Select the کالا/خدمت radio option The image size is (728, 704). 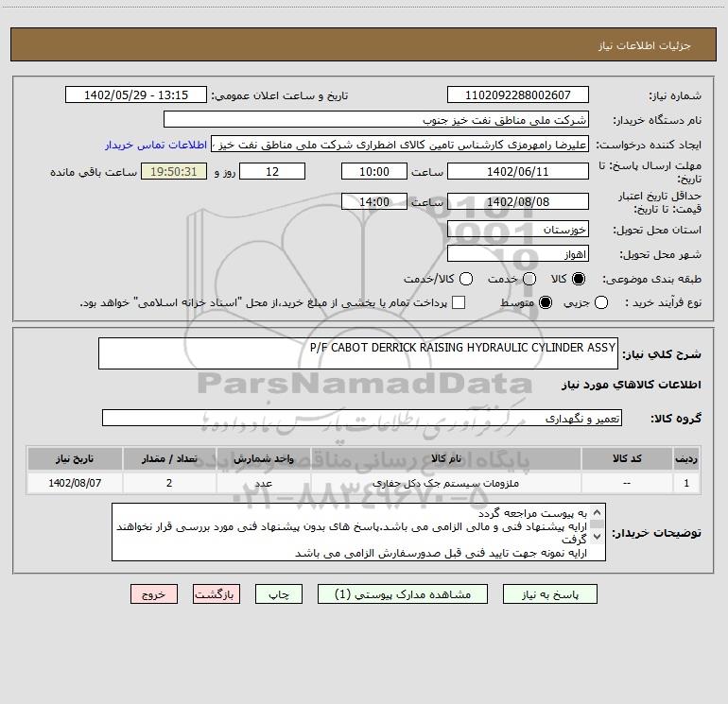[466, 279]
